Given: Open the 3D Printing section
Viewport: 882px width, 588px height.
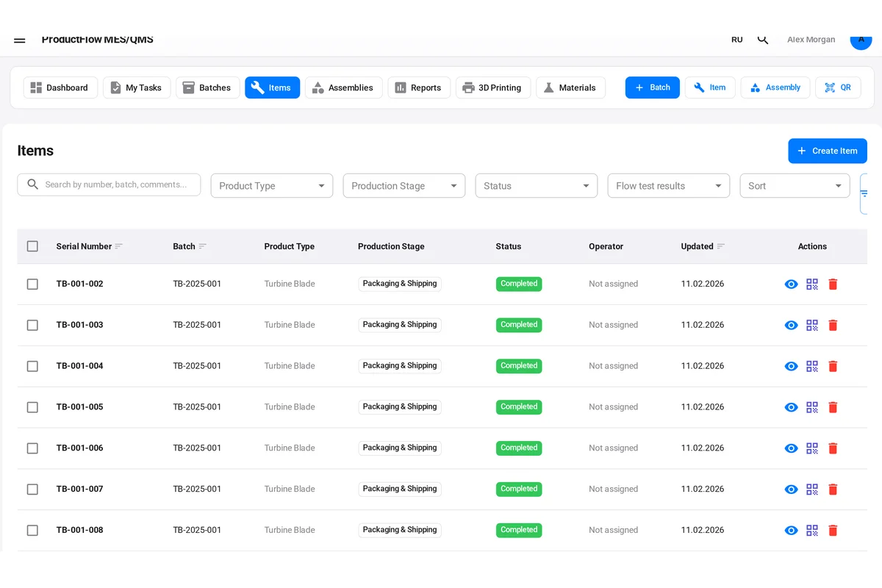Looking at the screenshot, I should [493, 87].
